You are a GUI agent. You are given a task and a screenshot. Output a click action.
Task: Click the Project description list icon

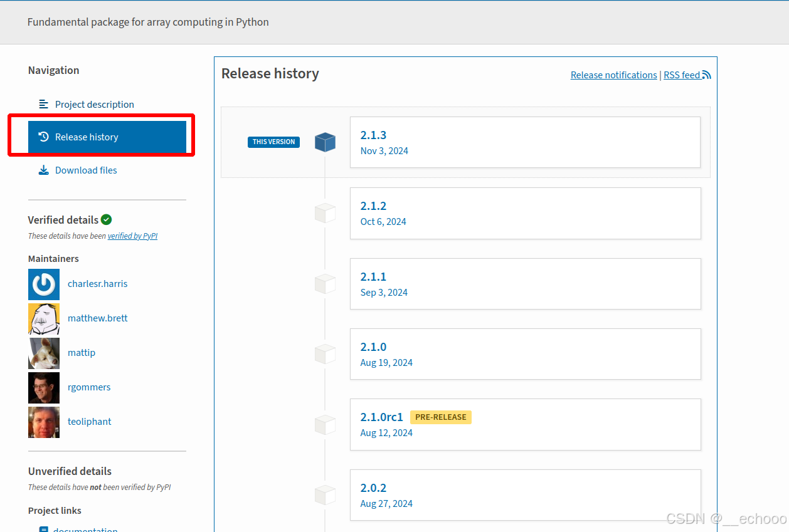coord(43,104)
